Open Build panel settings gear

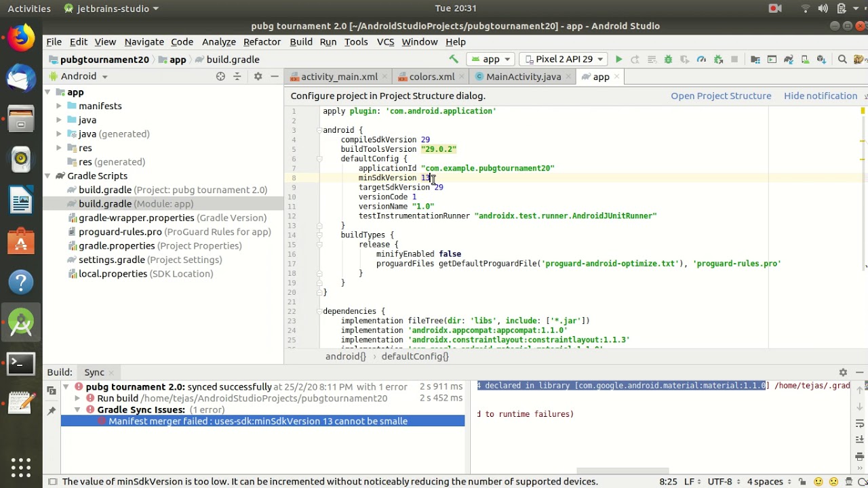(843, 372)
